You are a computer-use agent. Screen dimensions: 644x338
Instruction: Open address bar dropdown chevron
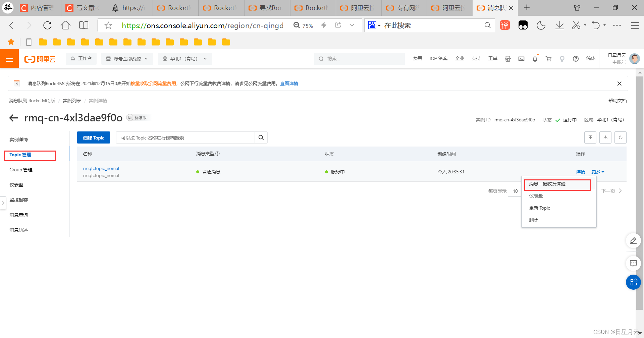click(352, 25)
